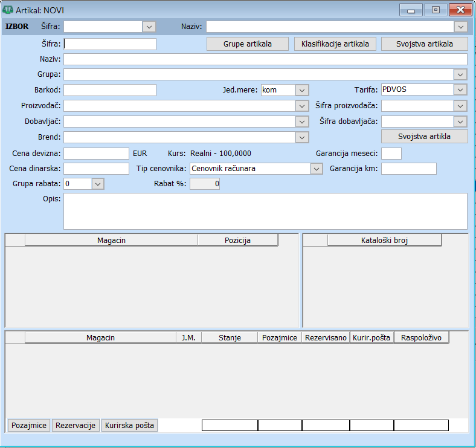Open the Grupa rabata dropdown
This screenshot has width=476, height=448.
pyautogui.click(x=98, y=183)
